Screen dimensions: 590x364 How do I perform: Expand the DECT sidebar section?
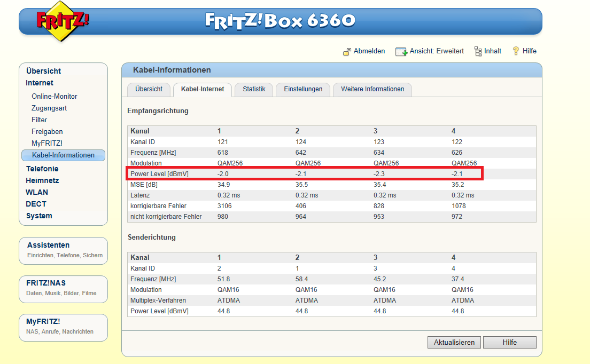[x=36, y=204]
